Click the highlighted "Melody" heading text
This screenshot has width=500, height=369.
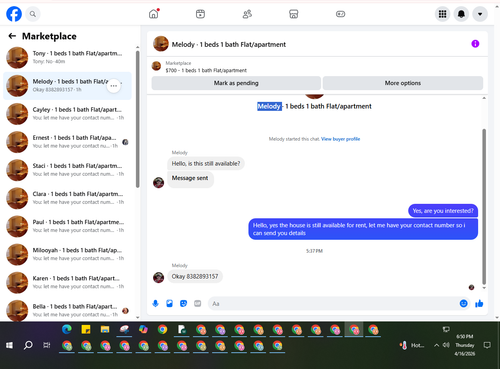(269, 106)
